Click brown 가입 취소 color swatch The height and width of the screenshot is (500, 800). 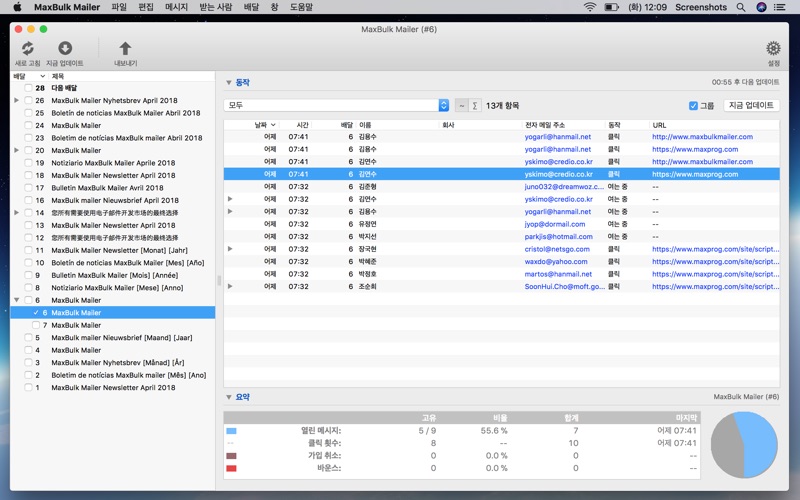point(231,456)
